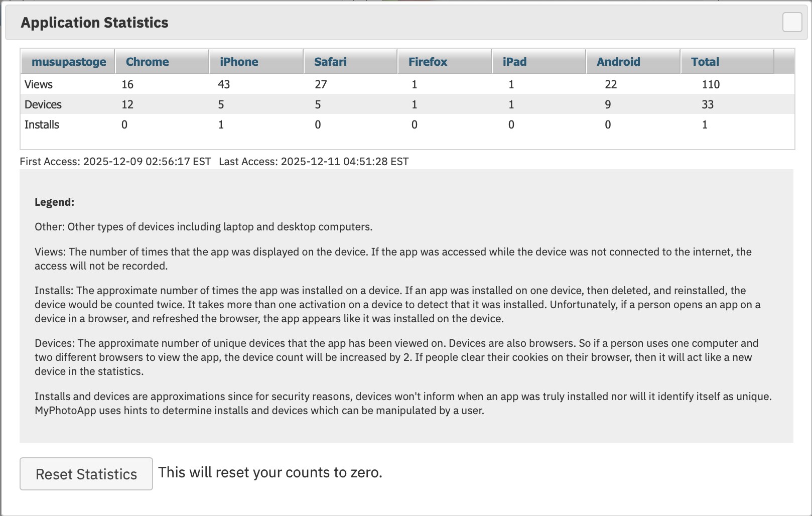Click the iPhone views value 43
The width and height of the screenshot is (812, 516).
coord(224,84)
